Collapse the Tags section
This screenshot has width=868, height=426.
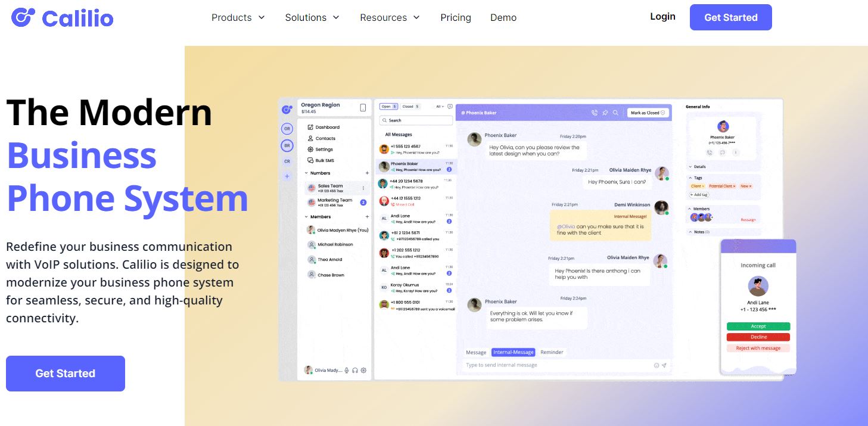[695, 178]
